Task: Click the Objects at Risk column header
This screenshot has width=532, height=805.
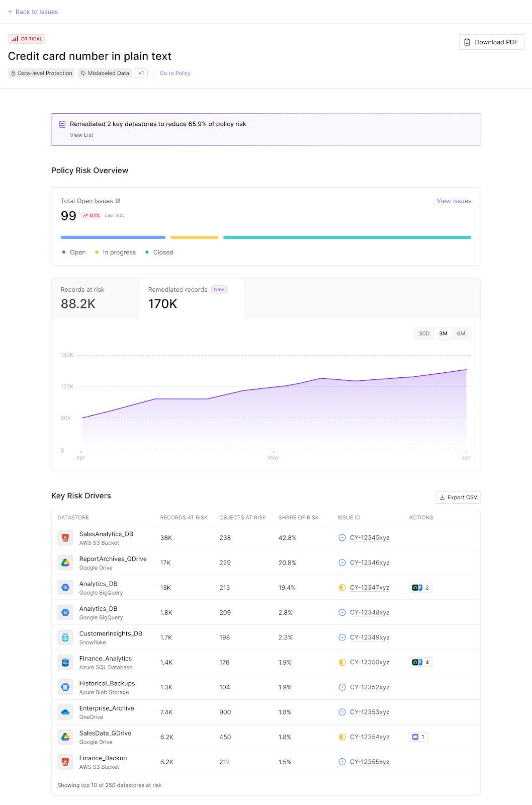Action: click(x=242, y=518)
